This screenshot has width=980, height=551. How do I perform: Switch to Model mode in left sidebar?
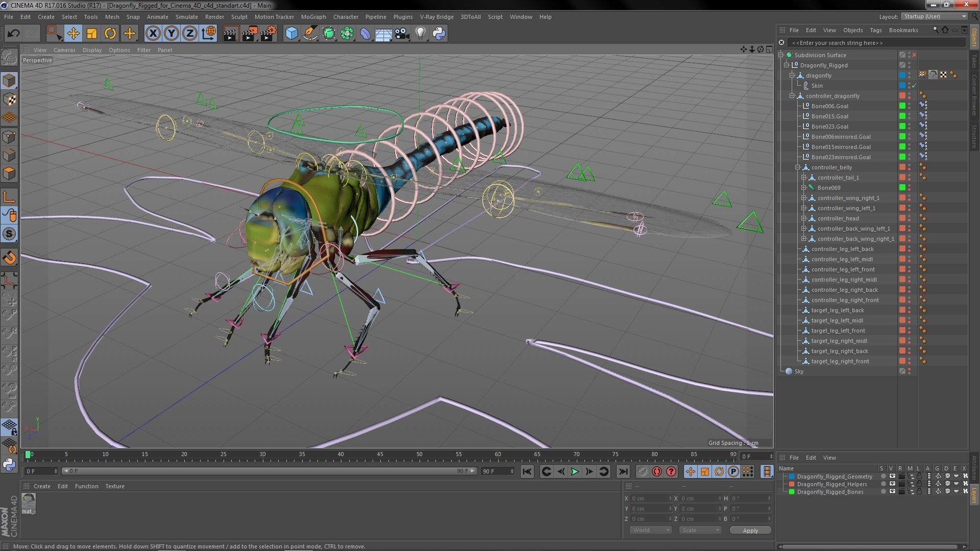pos(9,81)
